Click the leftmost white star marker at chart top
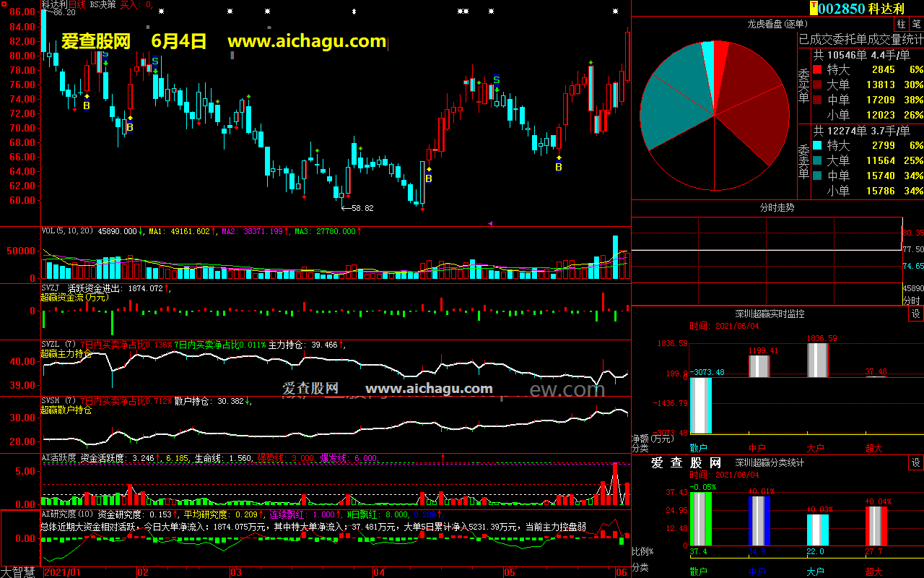The height and width of the screenshot is (578, 924). [x=160, y=12]
